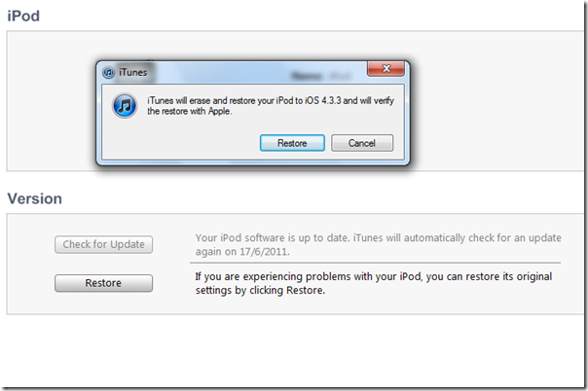The height and width of the screenshot is (391, 588).
Task: Click the "the restore with Apple." text line
Action: pyautogui.click(x=190, y=111)
